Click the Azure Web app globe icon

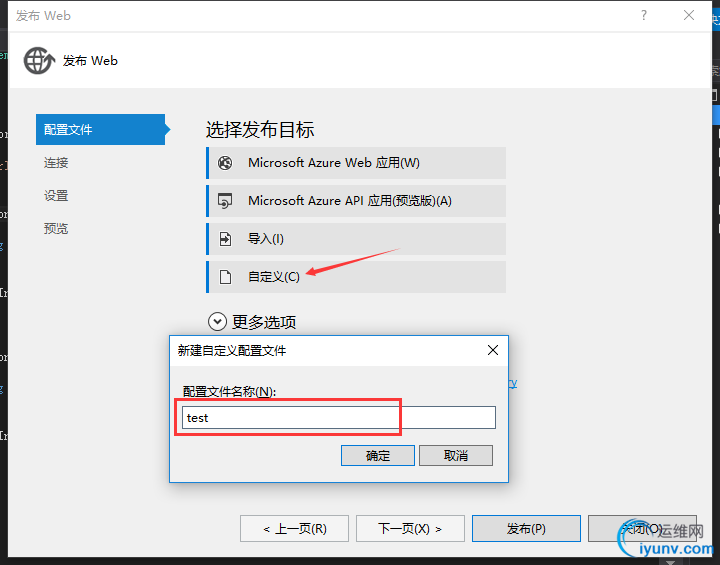click(225, 163)
